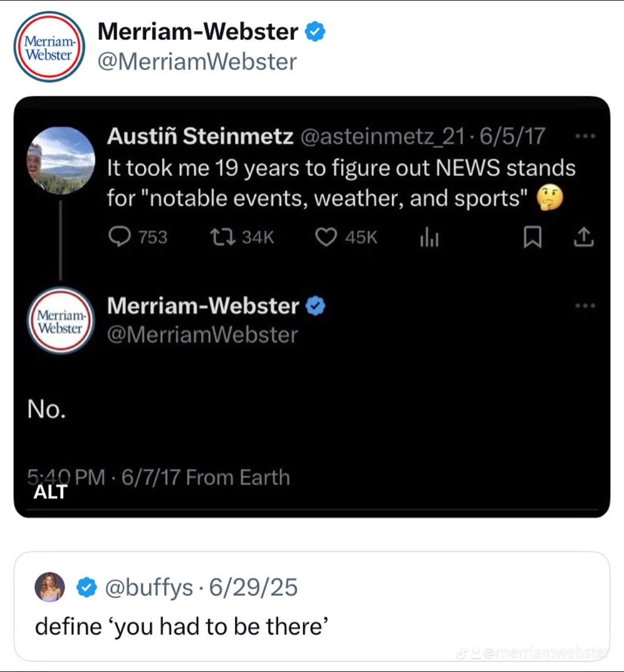The width and height of the screenshot is (624, 672).
Task: Open the tweet analytics bar-chart icon
Action: (429, 238)
